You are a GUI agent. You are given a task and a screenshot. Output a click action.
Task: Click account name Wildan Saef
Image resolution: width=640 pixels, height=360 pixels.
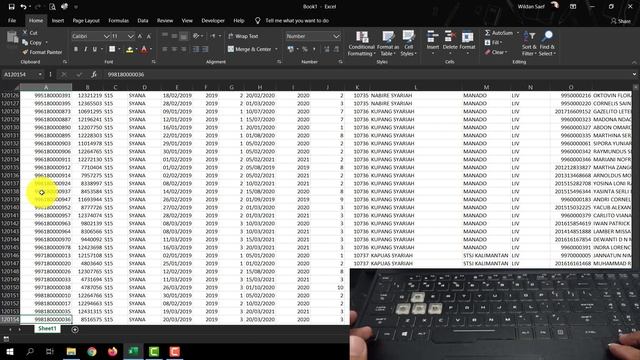point(531,7)
